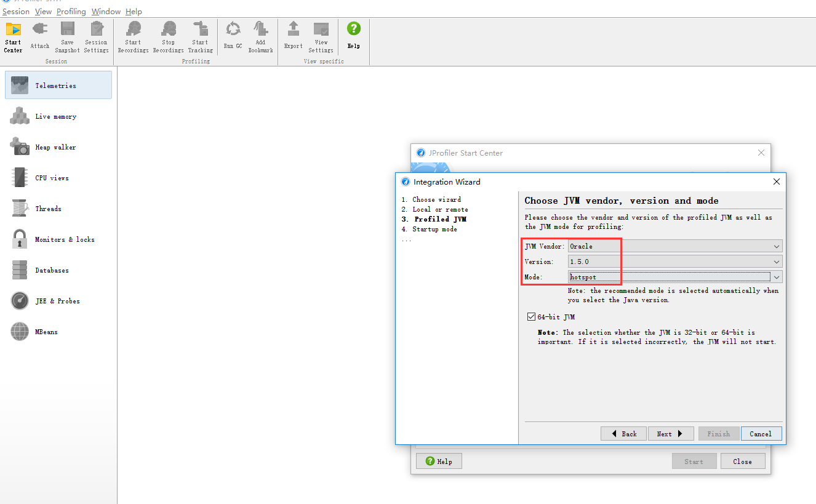The height and width of the screenshot is (504, 816).
Task: Open Monitors & locks section
Action: (58, 239)
